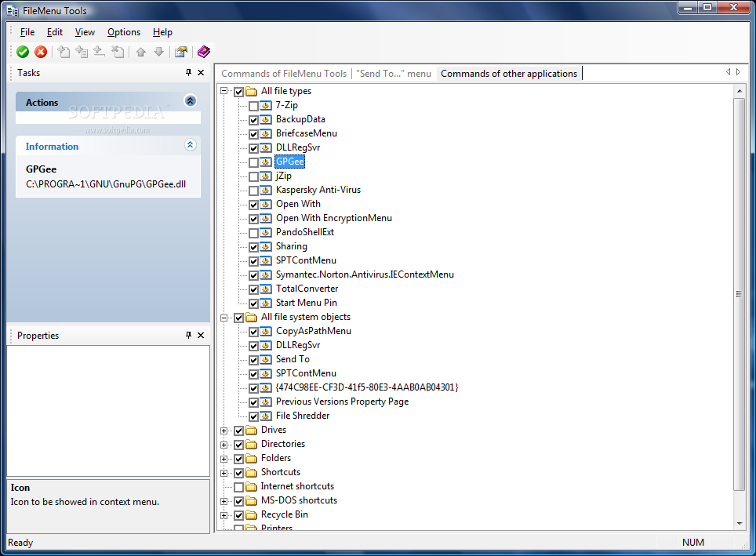Viewport: 756px width, 556px height.
Task: Collapse the Information section chevron
Action: (x=191, y=144)
